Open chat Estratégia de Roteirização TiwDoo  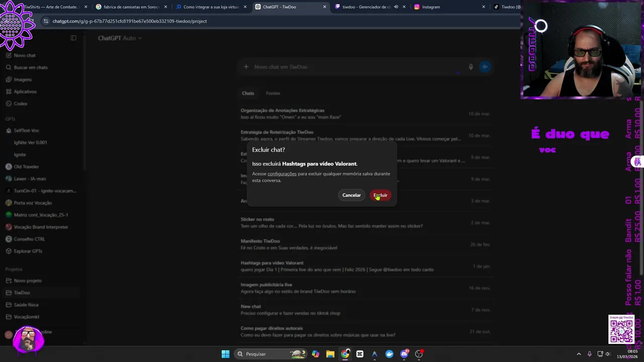click(365, 135)
